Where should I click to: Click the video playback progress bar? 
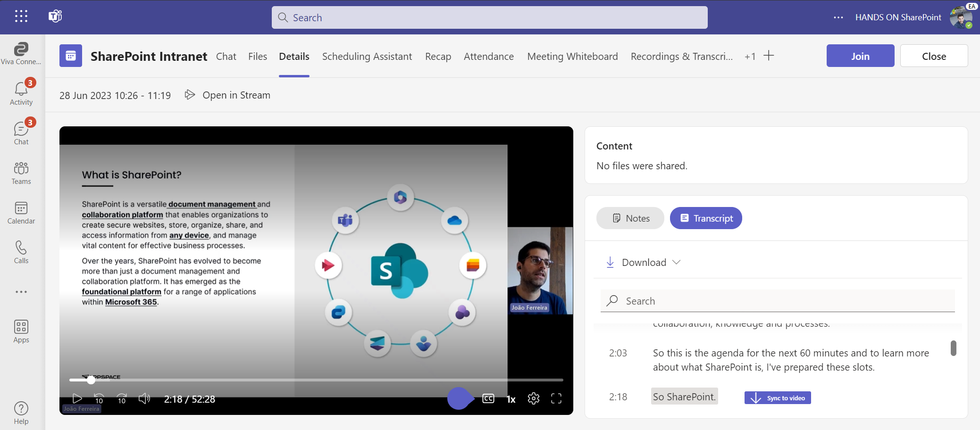tap(316, 380)
